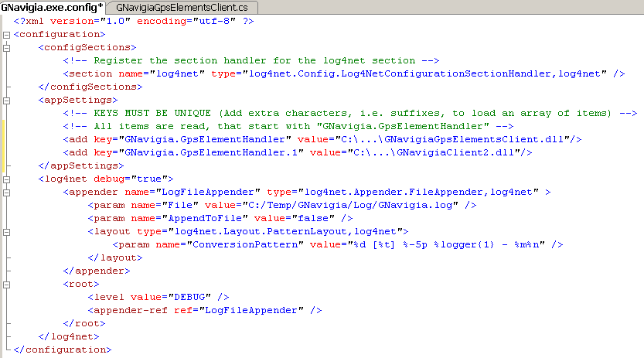Viewport: 644px width, 358px height.
Task: Click the section name="log4net" attribute
Action: pos(162,74)
